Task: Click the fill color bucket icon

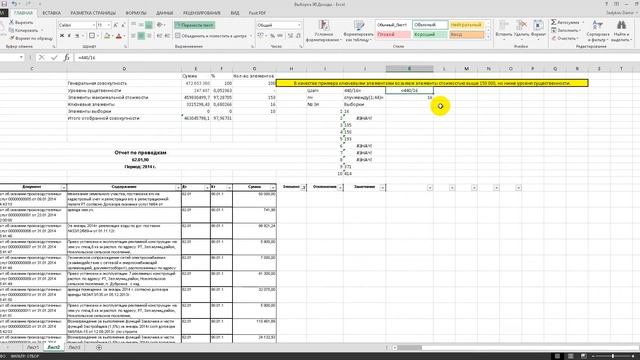Action: coord(107,36)
